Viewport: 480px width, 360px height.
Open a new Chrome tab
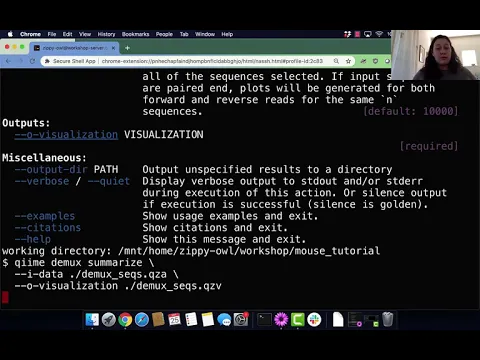[x=127, y=48]
